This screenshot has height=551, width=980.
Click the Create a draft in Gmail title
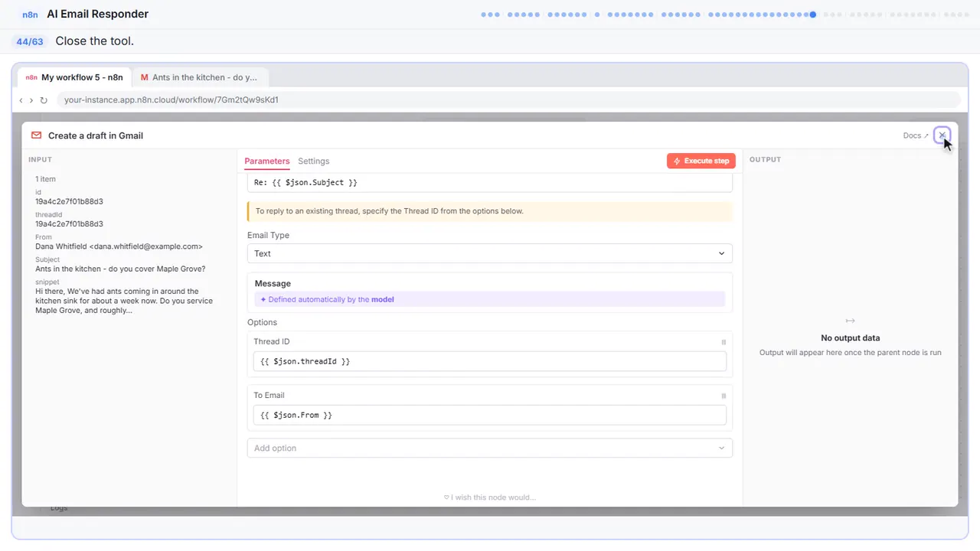(96, 135)
